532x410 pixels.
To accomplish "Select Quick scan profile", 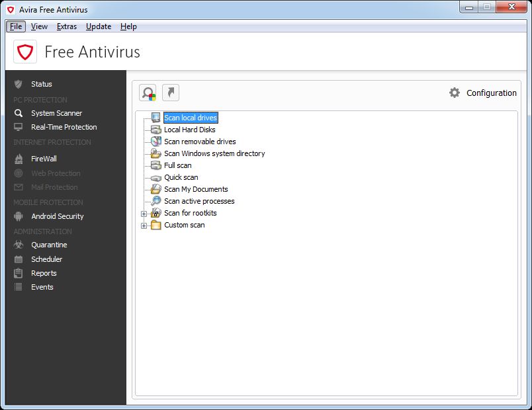I will coord(181,177).
